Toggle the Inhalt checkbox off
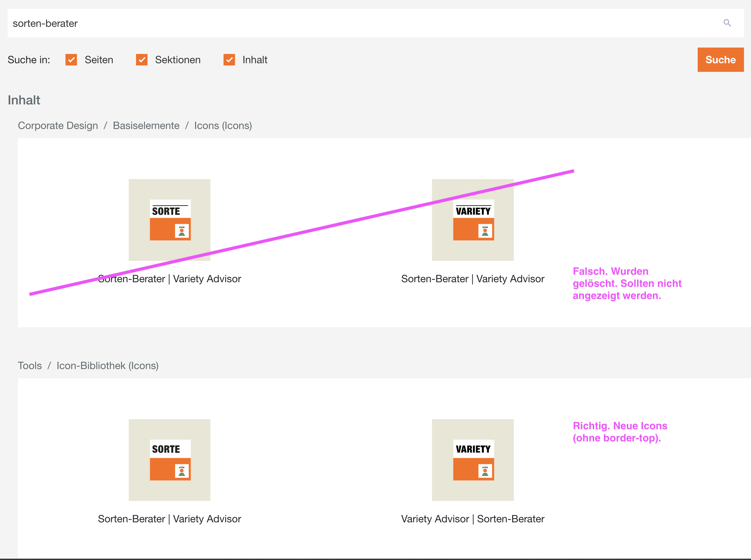751x560 pixels. pos(229,60)
